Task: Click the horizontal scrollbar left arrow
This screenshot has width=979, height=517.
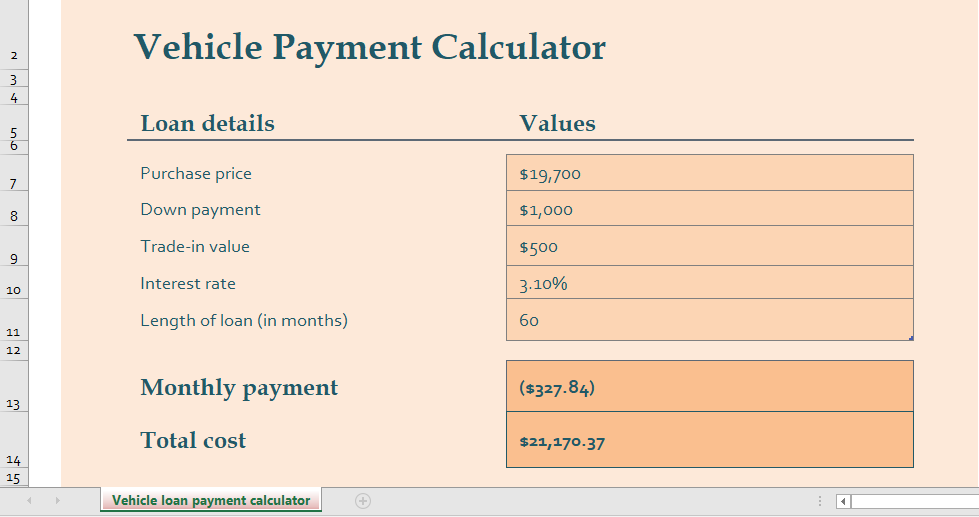Action: coord(843,501)
